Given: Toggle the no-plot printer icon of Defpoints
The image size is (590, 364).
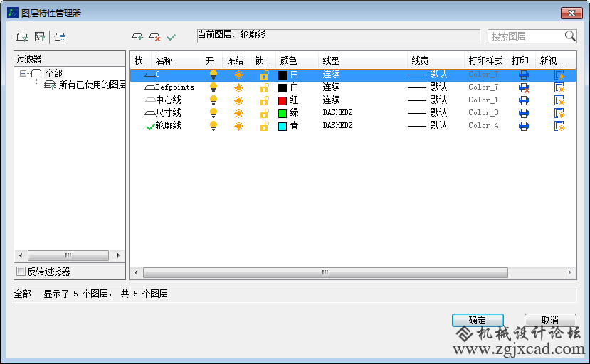Looking at the screenshot, I should pos(524,87).
